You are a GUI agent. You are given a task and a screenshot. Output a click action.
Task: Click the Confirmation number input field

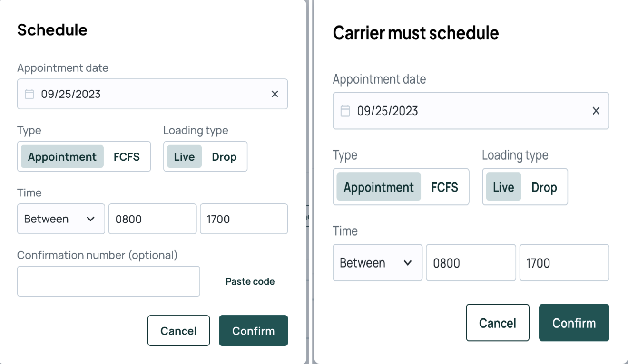point(108,281)
